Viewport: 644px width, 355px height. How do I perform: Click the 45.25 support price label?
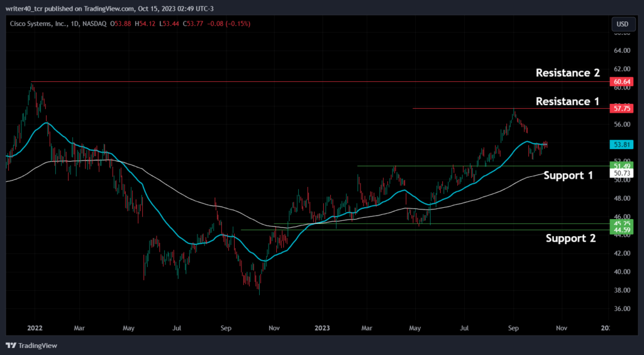pyautogui.click(x=621, y=223)
